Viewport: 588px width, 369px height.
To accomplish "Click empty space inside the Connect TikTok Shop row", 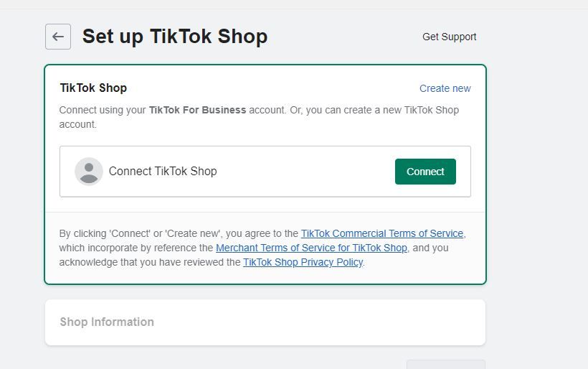I will click(305, 172).
